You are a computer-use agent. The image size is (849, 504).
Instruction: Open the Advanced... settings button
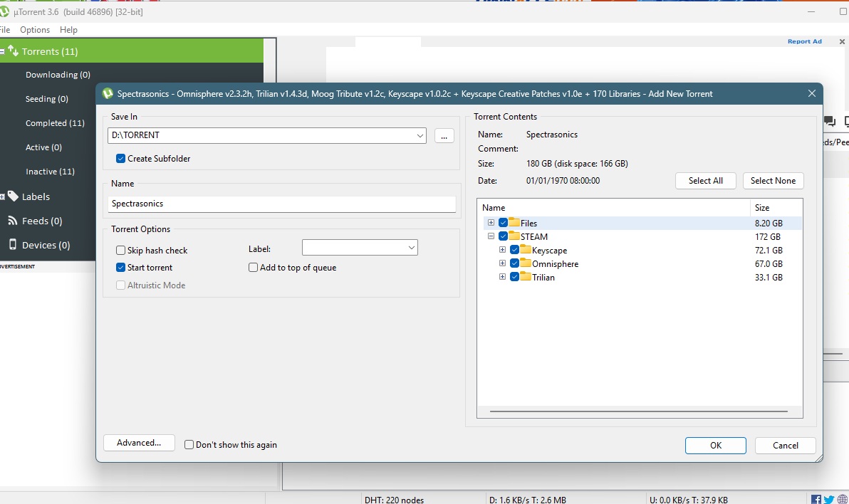pyautogui.click(x=139, y=443)
